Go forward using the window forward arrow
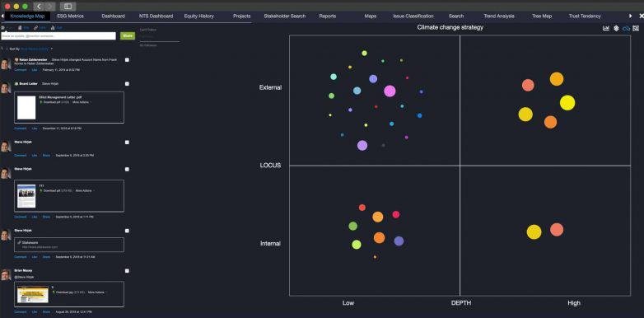Screen dimensions: 644x318 click(49, 7)
